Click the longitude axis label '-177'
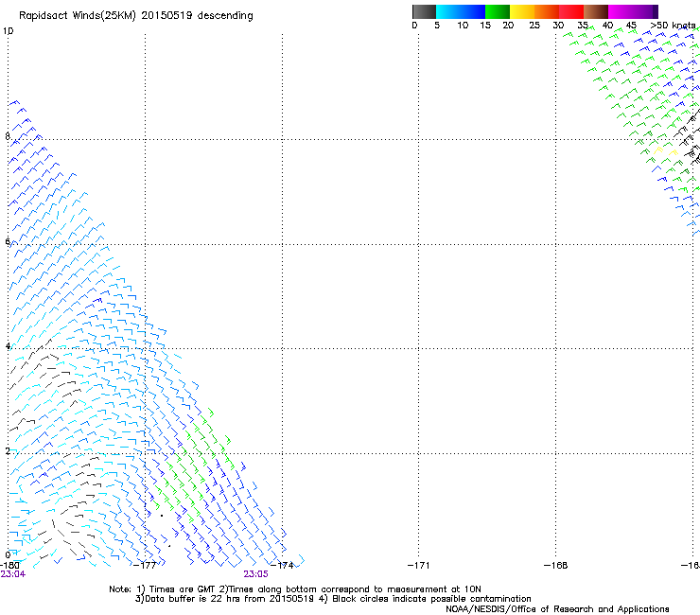Screen dimensions: 700x615 point(147,566)
